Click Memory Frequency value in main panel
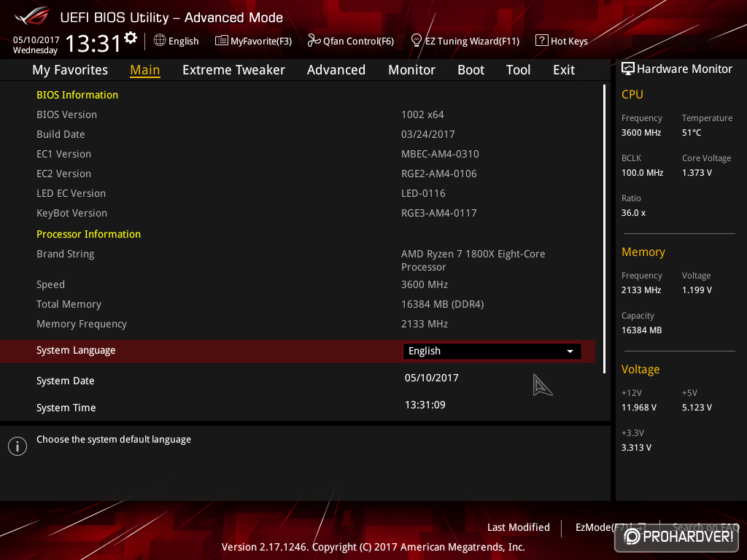The image size is (747, 560). (x=425, y=324)
